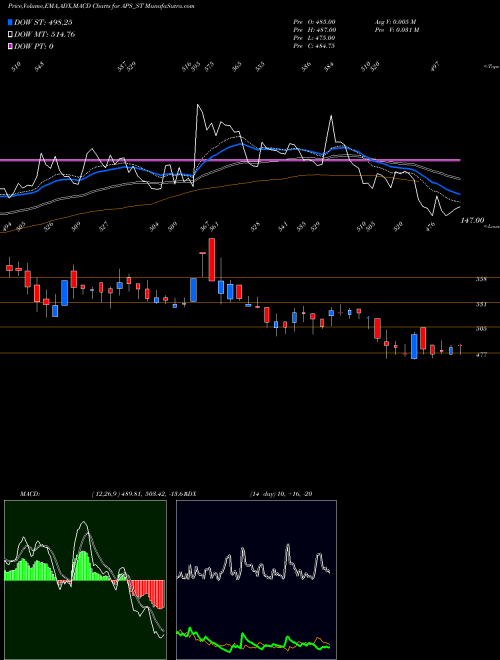
Task: Click the blue DOW ST legend swatch
Action: pyautogui.click(x=10, y=22)
